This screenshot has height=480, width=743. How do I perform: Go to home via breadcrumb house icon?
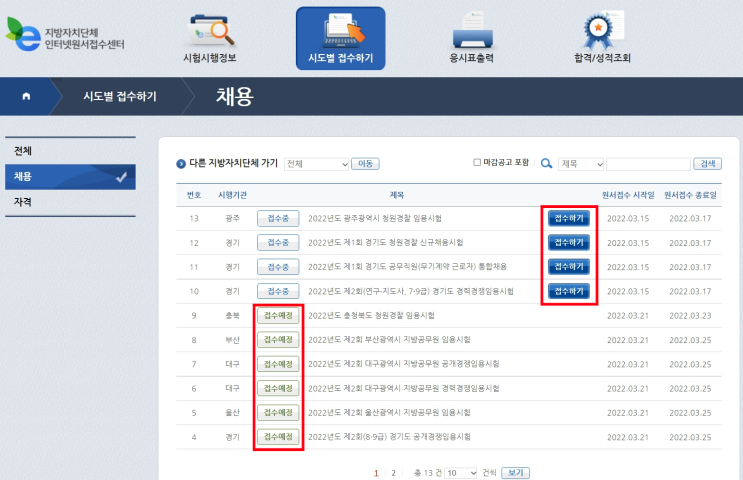(x=27, y=96)
